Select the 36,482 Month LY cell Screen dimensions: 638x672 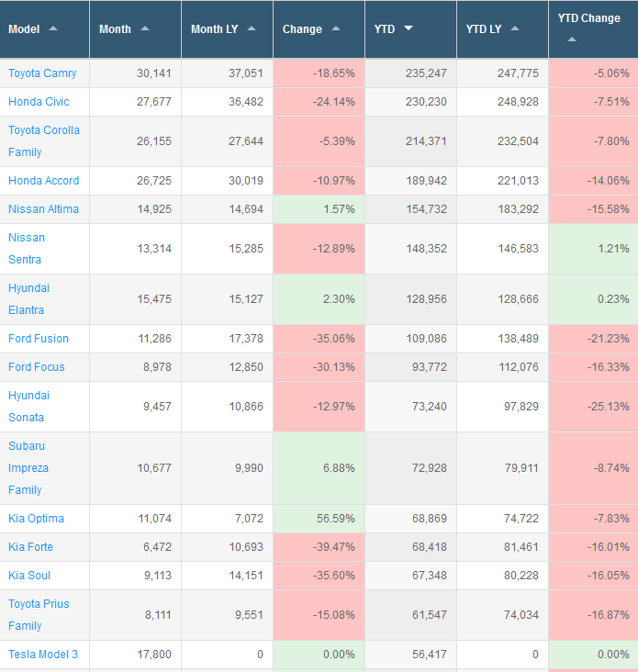click(x=227, y=102)
